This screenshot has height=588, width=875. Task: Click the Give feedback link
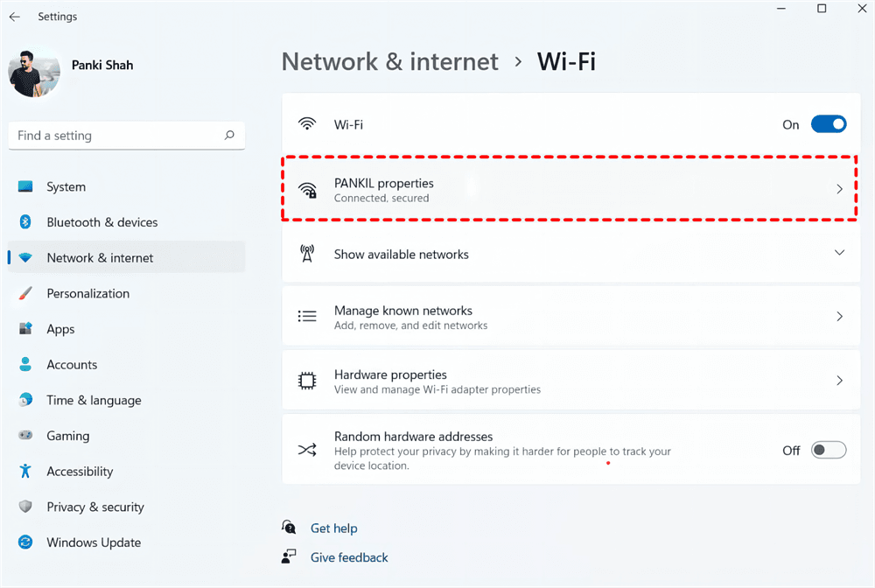tap(349, 557)
